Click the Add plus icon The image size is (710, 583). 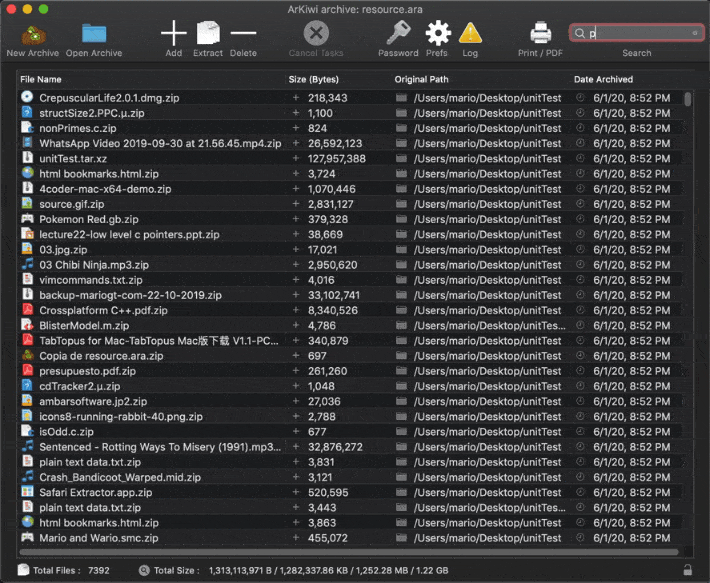pyautogui.click(x=173, y=33)
